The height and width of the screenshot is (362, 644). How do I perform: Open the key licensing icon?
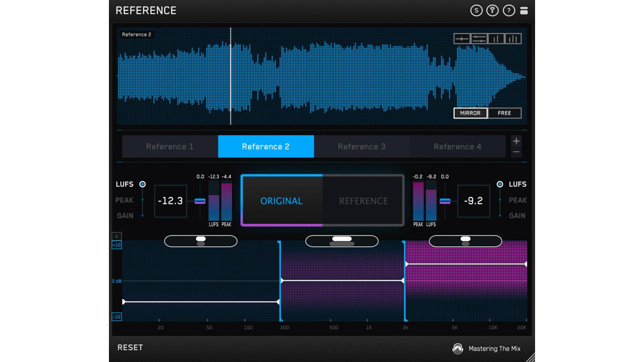click(x=492, y=10)
